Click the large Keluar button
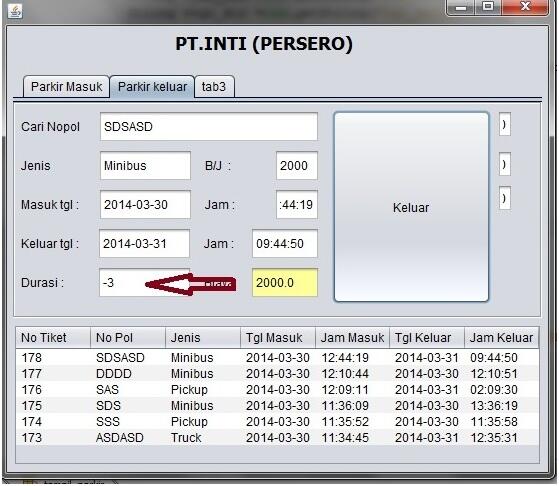Viewport: 559px width, 486px height. tap(411, 207)
